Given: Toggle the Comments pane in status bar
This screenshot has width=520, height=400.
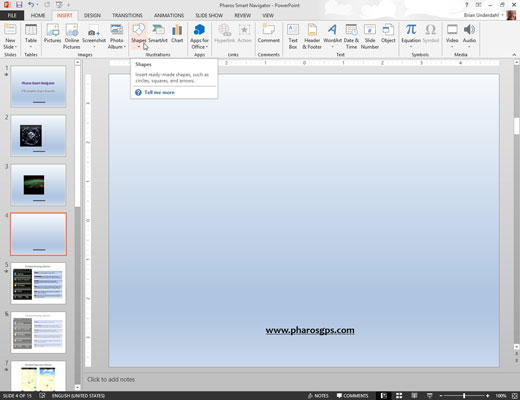Looking at the screenshot, I should pyautogui.click(x=352, y=396).
